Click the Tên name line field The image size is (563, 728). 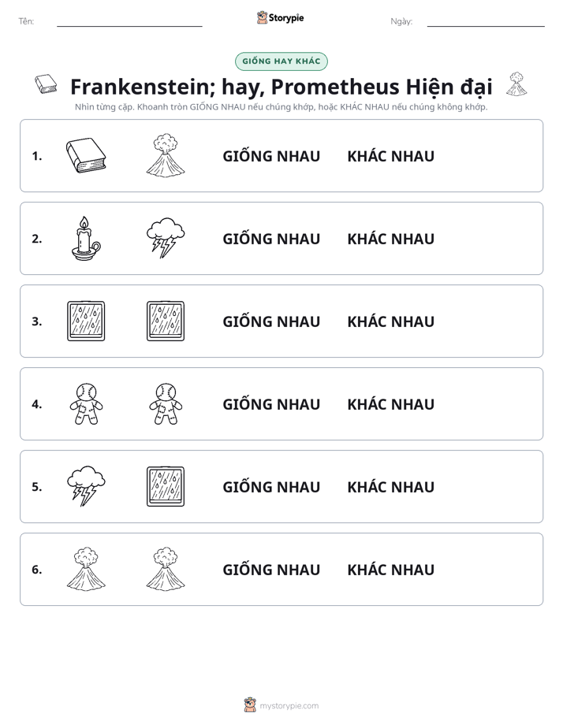[x=129, y=22]
